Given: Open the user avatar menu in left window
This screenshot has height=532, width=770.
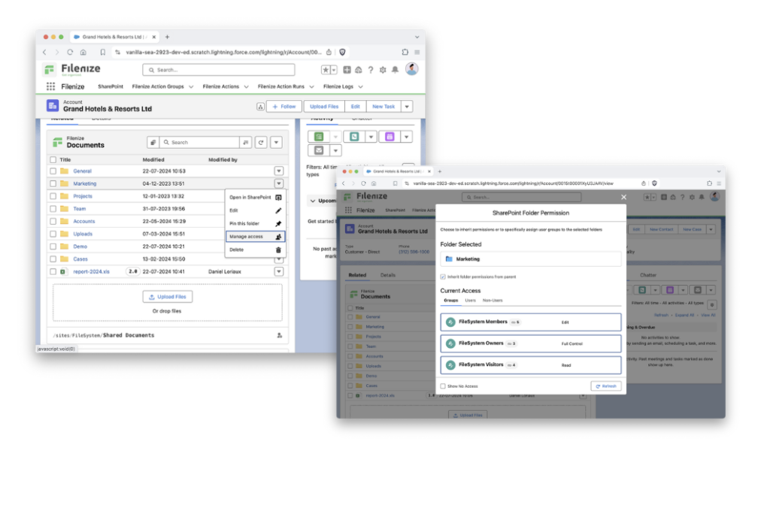Looking at the screenshot, I should coord(411,68).
